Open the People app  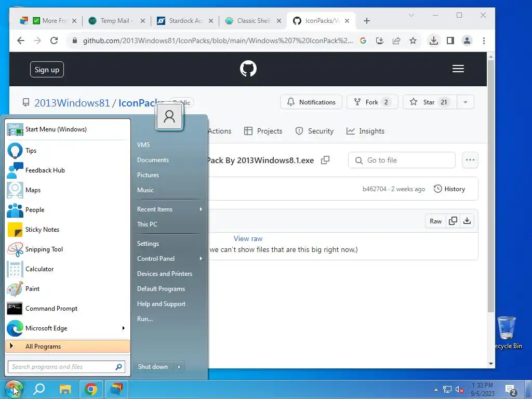(x=68, y=210)
